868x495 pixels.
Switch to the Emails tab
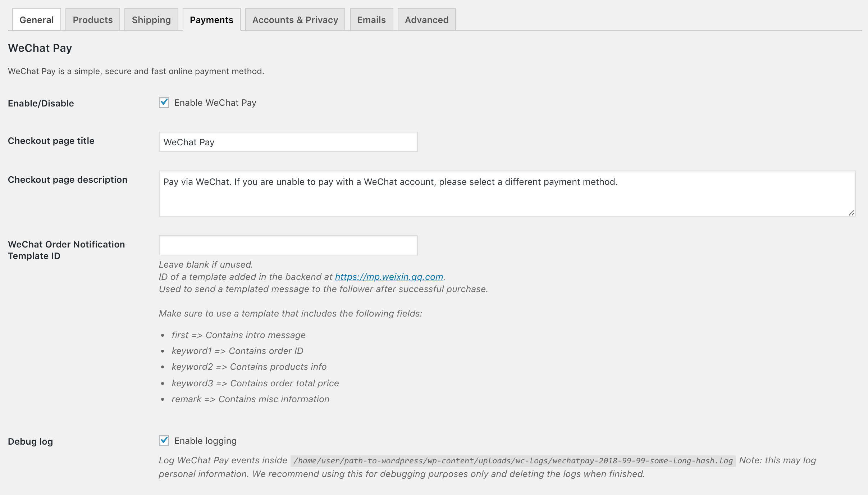[371, 20]
